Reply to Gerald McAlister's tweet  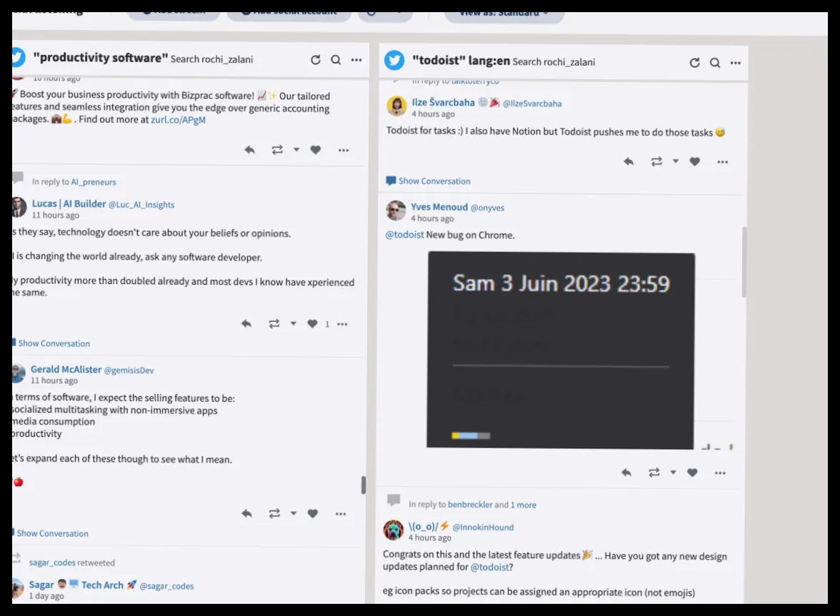tap(247, 514)
